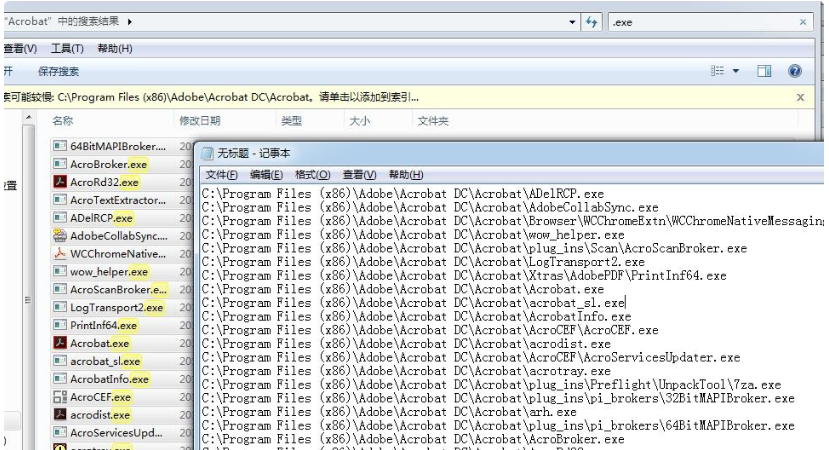The width and height of the screenshot is (829, 450).
Task: Select the acrodist.exe icon
Action: point(60,415)
